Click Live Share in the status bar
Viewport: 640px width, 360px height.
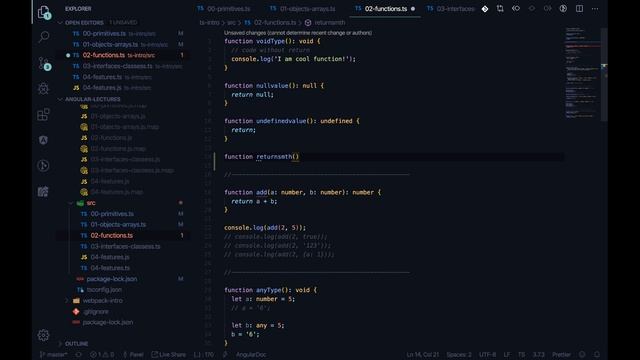[x=168, y=355]
